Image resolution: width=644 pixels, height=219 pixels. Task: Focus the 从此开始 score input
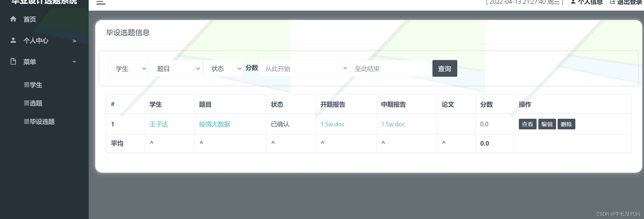(300, 68)
